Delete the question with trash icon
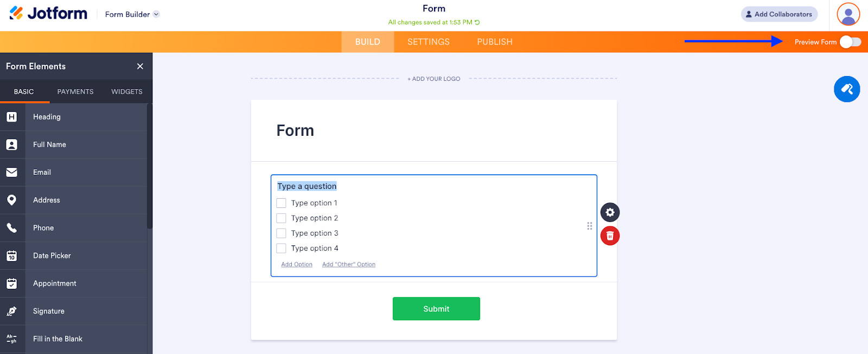This screenshot has height=354, width=868. (610, 236)
